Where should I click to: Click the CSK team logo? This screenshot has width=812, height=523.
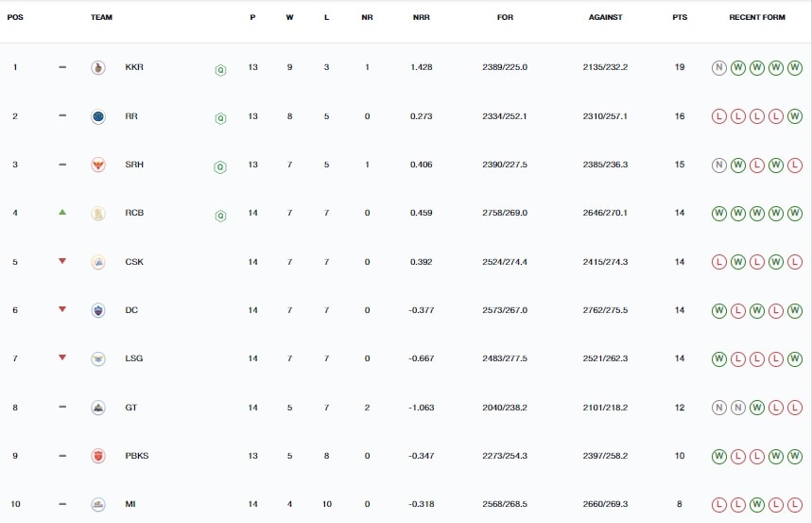pos(98,262)
